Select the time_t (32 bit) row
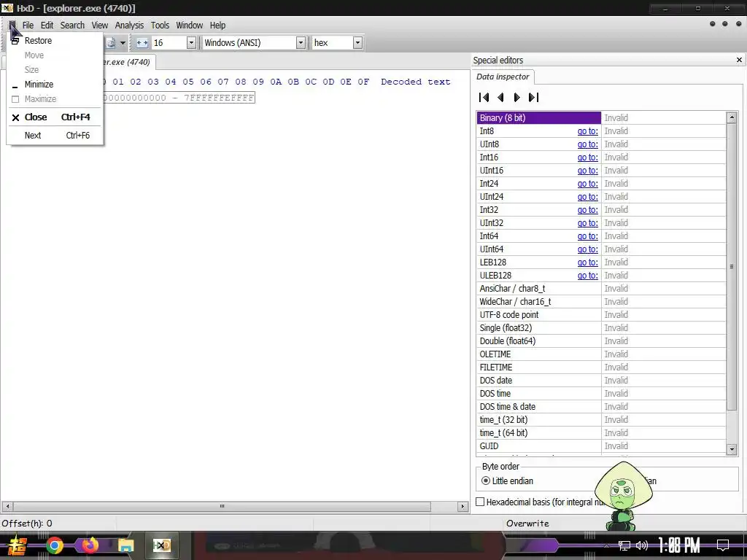Viewport: 747px width, 560px height. coord(601,420)
